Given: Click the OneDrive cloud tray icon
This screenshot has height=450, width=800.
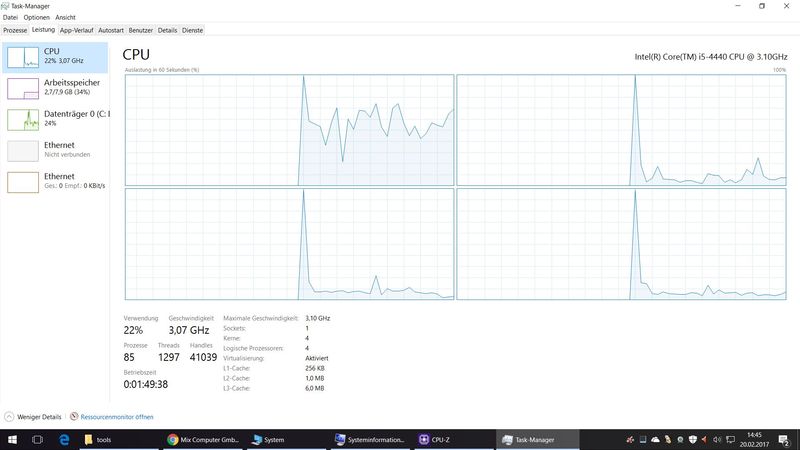Looking at the screenshot, I should [655, 440].
